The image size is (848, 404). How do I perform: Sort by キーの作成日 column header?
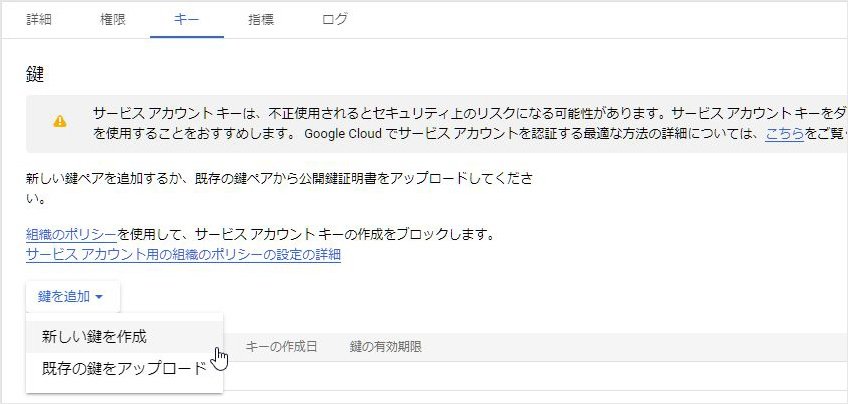pos(281,347)
